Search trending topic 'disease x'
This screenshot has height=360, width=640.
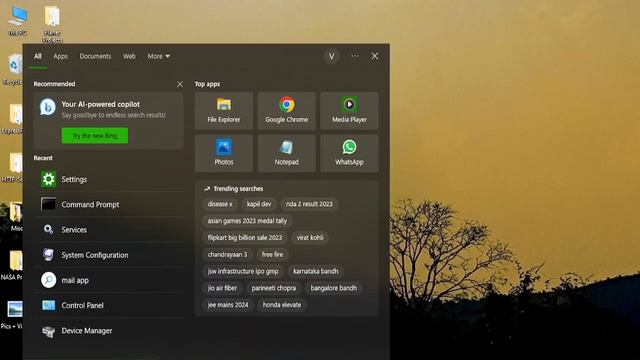tap(220, 204)
